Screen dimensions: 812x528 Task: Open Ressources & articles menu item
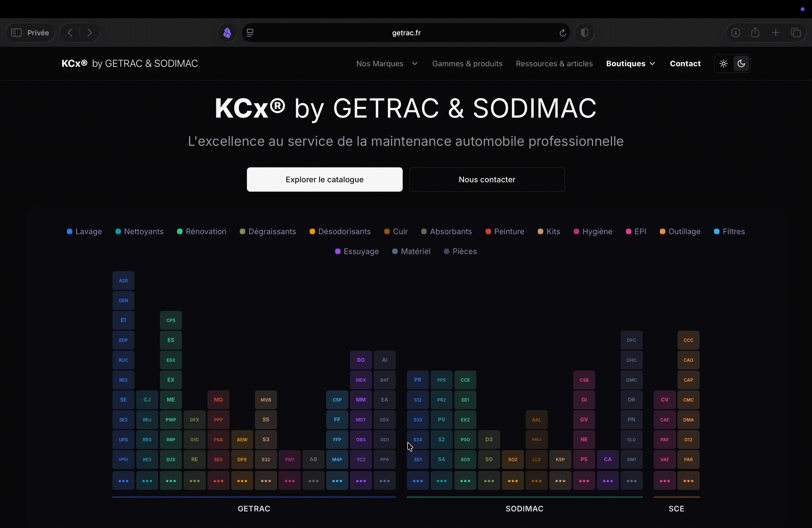[x=554, y=64]
